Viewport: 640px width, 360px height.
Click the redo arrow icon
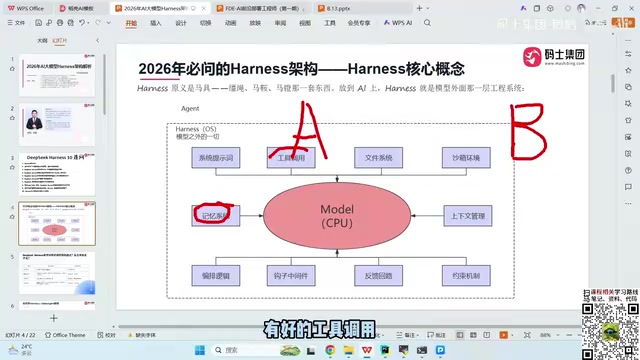(98, 23)
